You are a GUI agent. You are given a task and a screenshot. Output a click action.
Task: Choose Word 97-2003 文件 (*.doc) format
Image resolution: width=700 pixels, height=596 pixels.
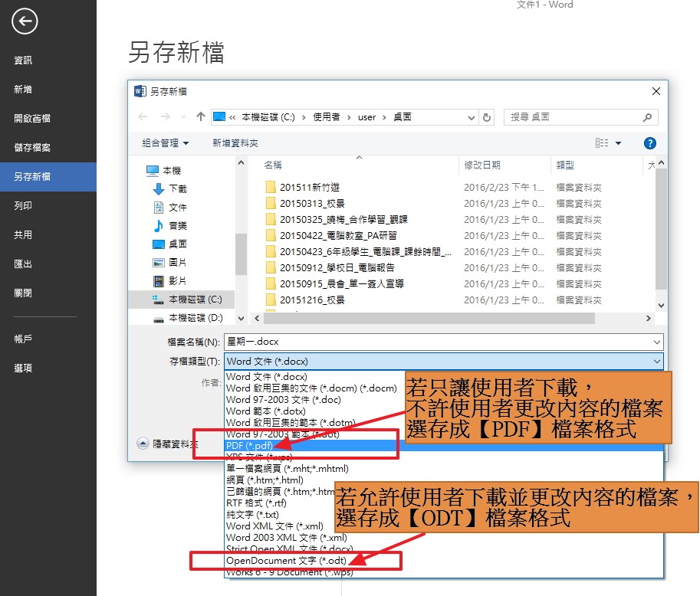(283, 400)
